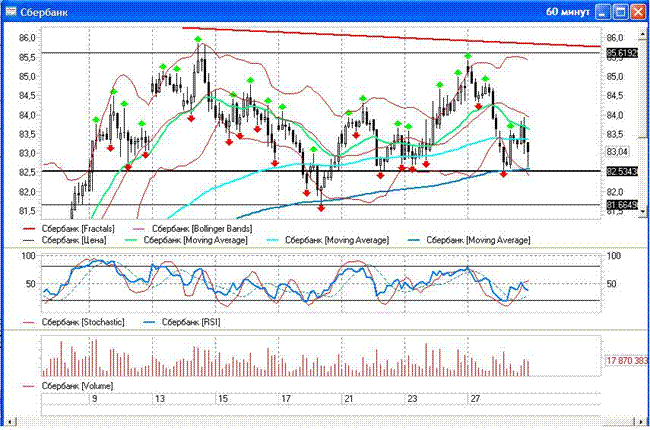Click the horizontal scrollbar right arrow
This screenshot has height=430, width=650.
[640, 423]
